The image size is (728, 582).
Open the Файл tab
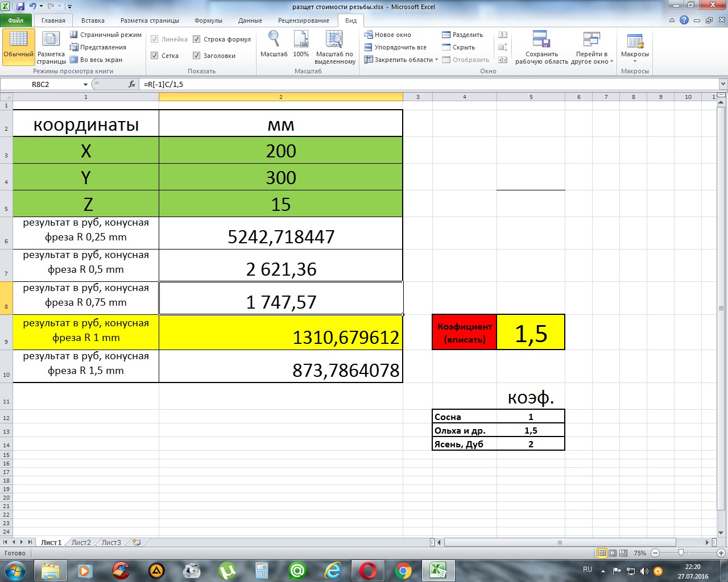point(16,20)
